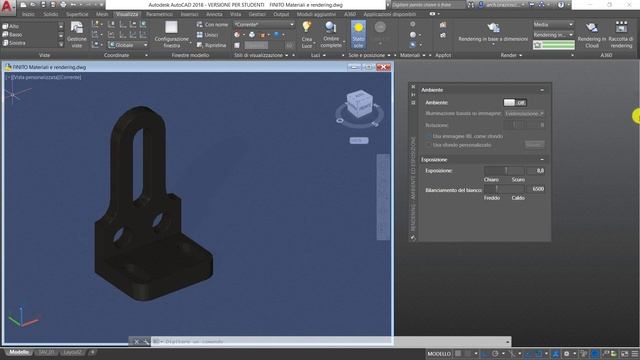
Task: Expand the Stili di visualizzazione panel title
Action: [261, 55]
